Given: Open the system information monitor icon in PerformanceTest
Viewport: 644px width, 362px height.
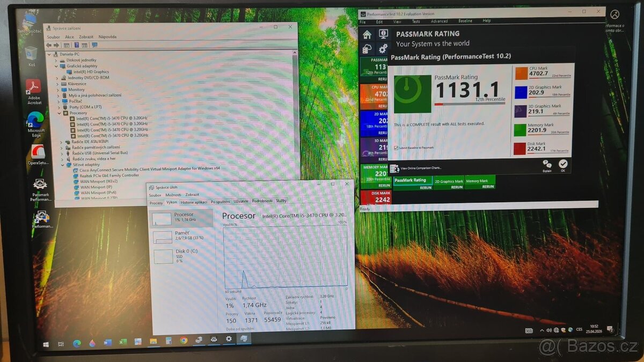Looking at the screenshot, I should [x=383, y=34].
